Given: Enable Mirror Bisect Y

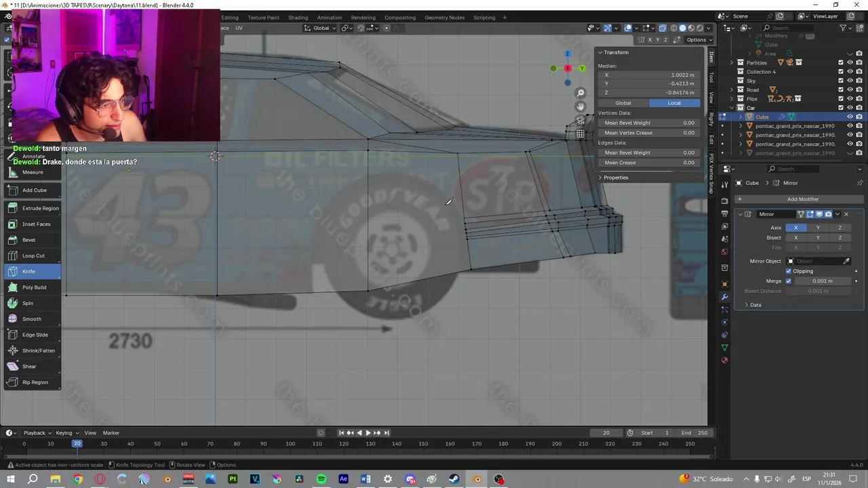Looking at the screenshot, I should pyautogui.click(x=818, y=238).
